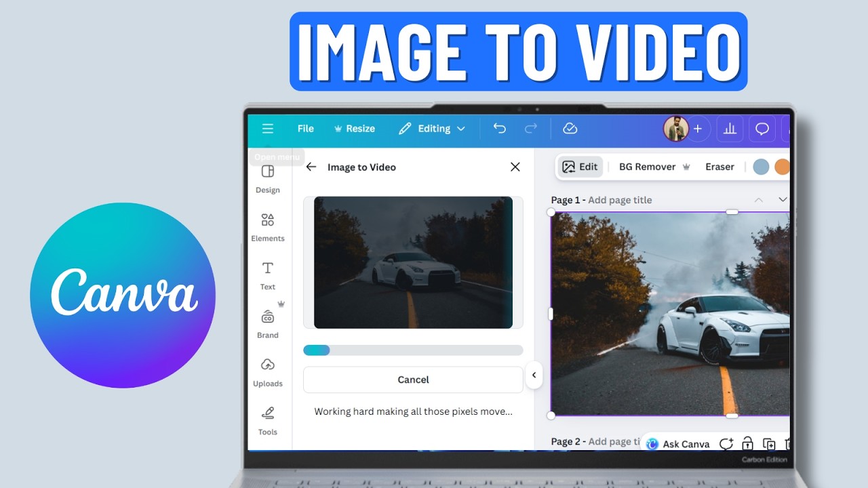868x488 pixels.
Task: Click the 'Working hard making all those pixels move...' text
Action: click(x=413, y=411)
